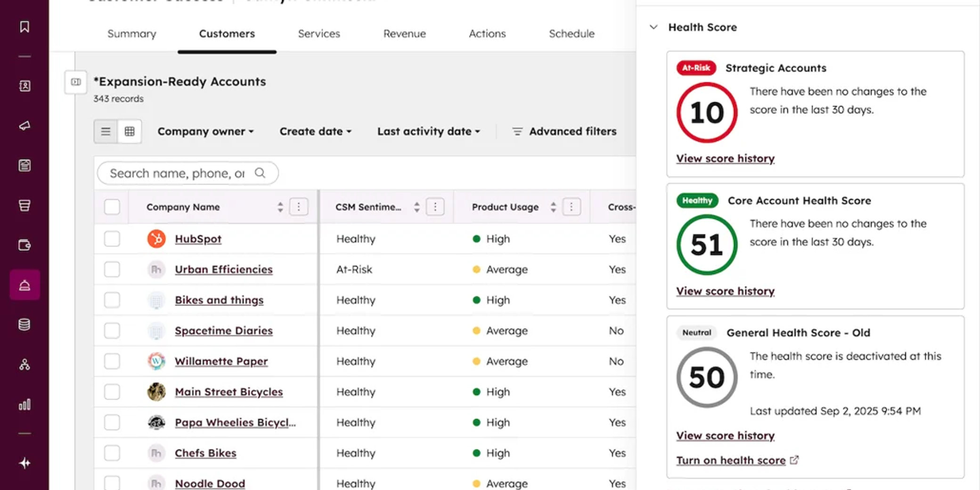Click Turn on health score link
Image resolution: width=980 pixels, height=490 pixels.
click(x=731, y=460)
